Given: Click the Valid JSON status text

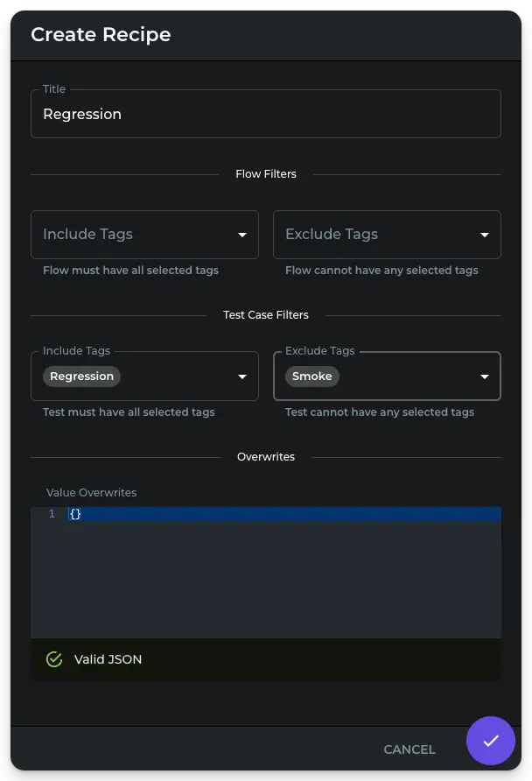Looking at the screenshot, I should click(x=108, y=659).
